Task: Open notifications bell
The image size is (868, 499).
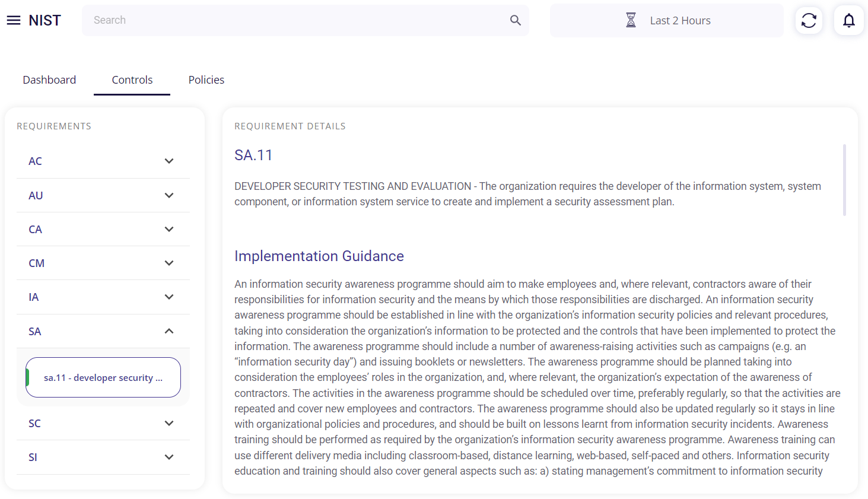Action: [849, 20]
